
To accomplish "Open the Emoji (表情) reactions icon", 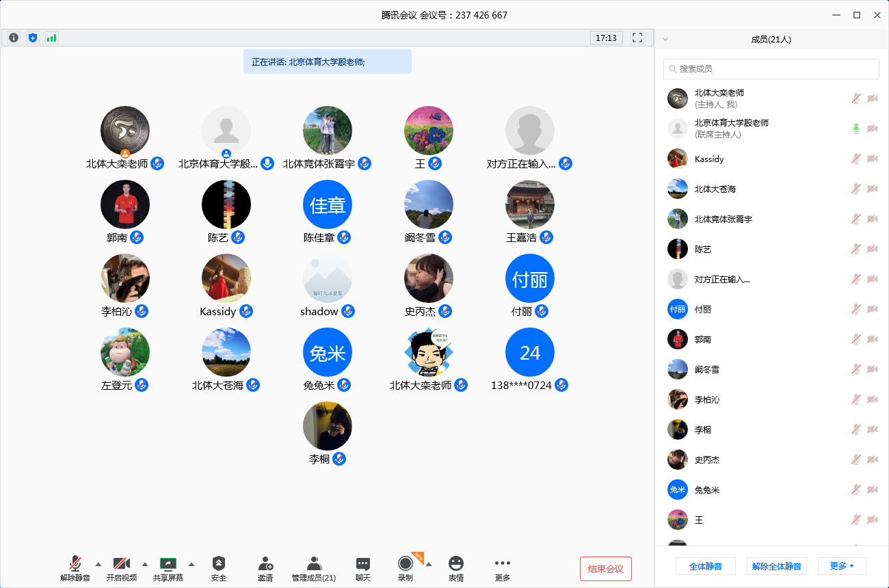I will coord(456,568).
